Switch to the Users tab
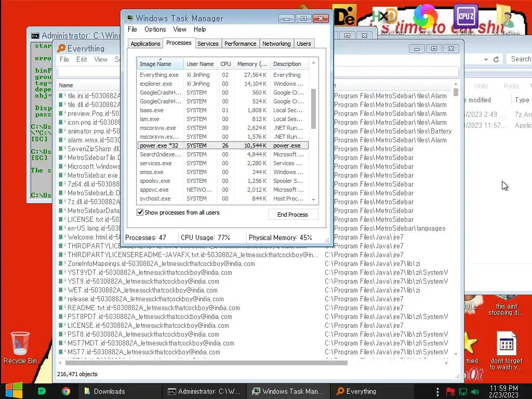This screenshot has width=532, height=399. click(303, 44)
